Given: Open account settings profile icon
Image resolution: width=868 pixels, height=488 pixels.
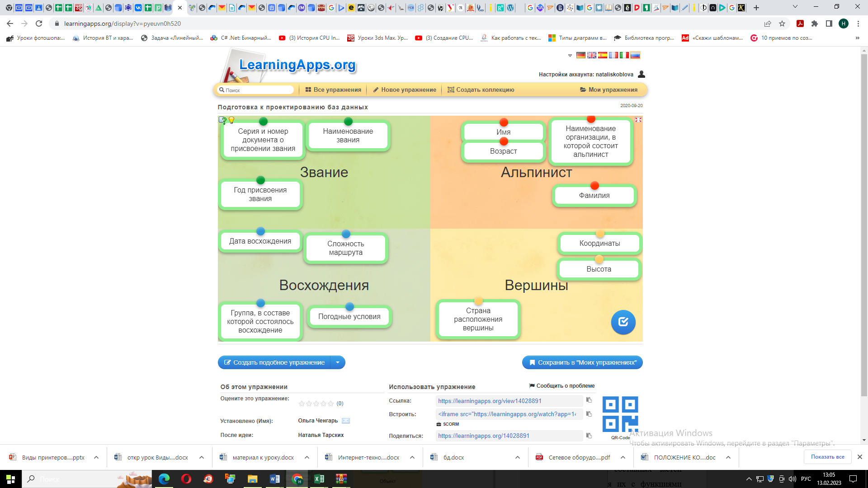Looking at the screenshot, I should click(641, 74).
